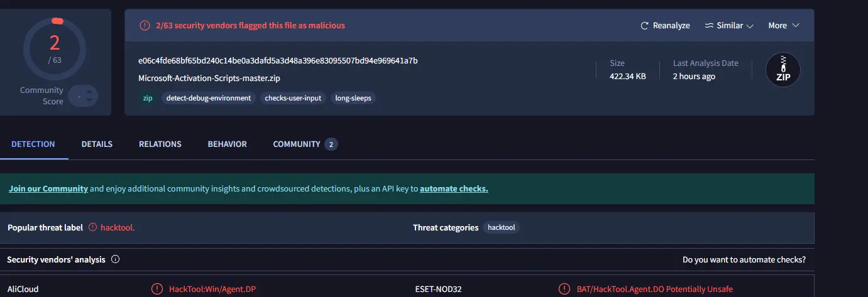This screenshot has height=297, width=868.
Task: Open the COMMUNITY tab
Action: point(297,144)
